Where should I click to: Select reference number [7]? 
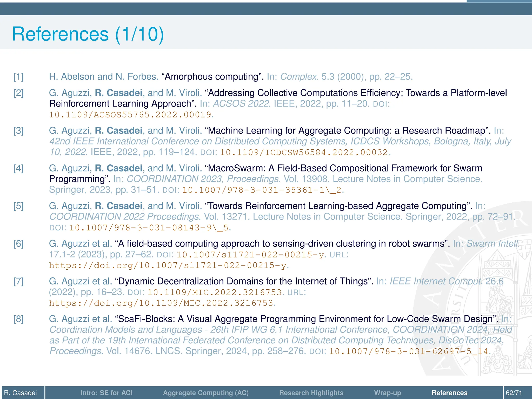18,281
